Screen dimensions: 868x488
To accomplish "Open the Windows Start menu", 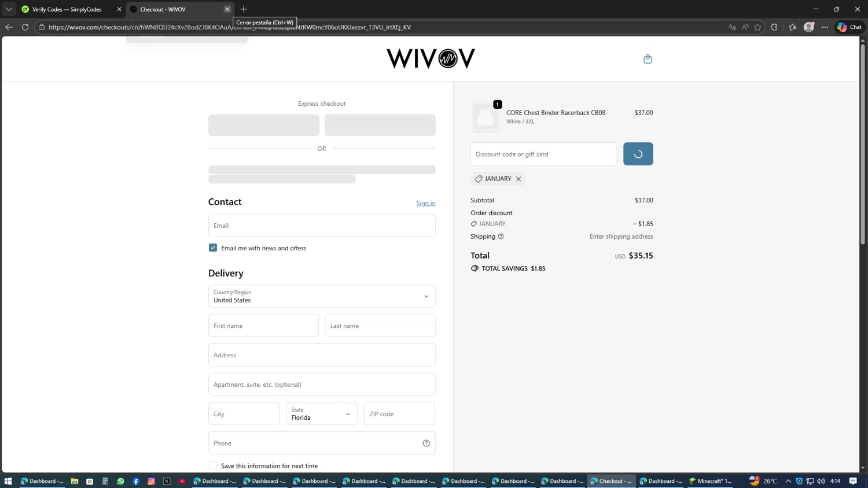I will pos(8,481).
